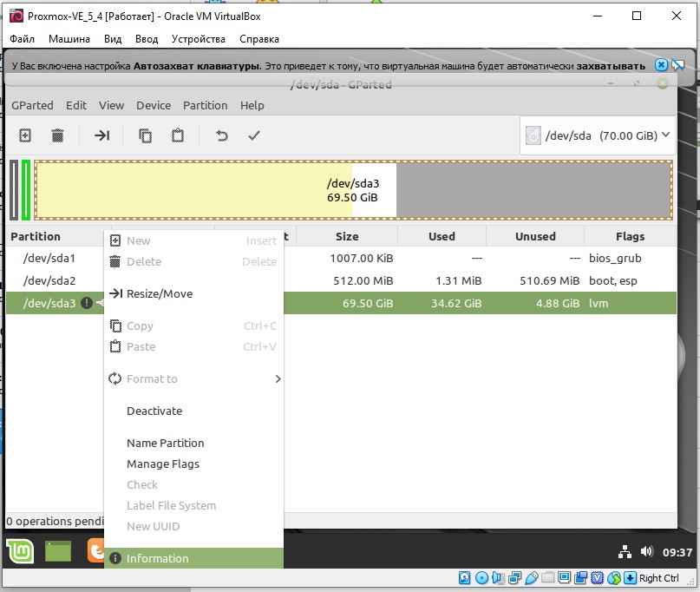The height and width of the screenshot is (592, 700).
Task: Click the Flags column header
Action: (x=630, y=236)
